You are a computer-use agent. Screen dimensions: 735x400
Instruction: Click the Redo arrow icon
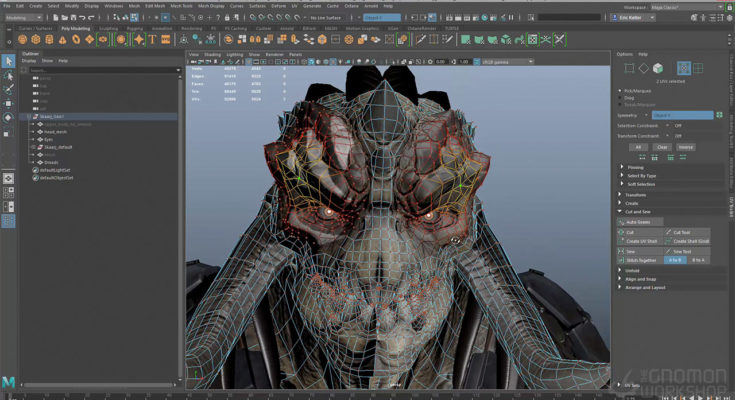click(x=91, y=17)
